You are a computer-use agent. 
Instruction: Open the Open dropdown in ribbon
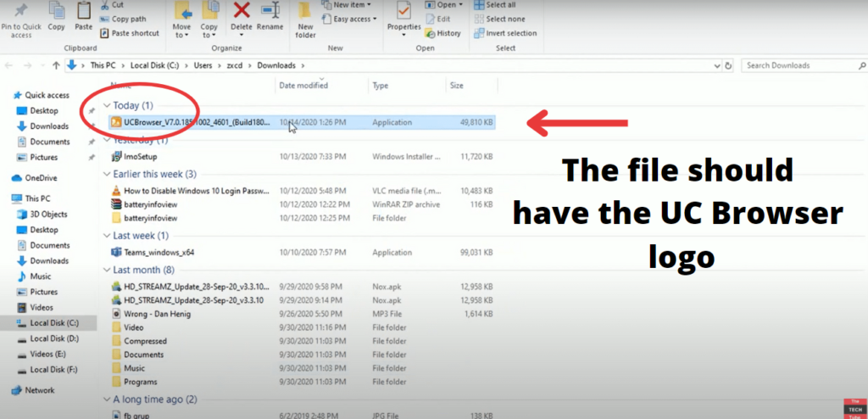coord(444,5)
